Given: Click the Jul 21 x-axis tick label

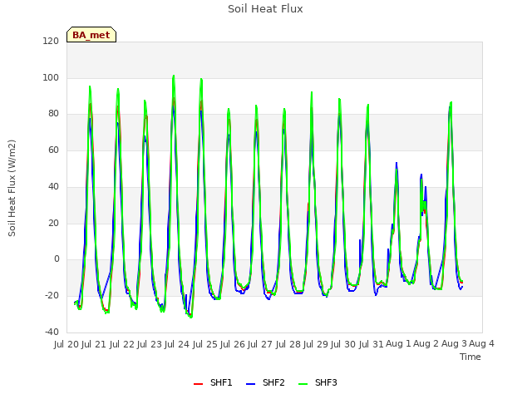Looking at the screenshot, I should (x=94, y=344).
